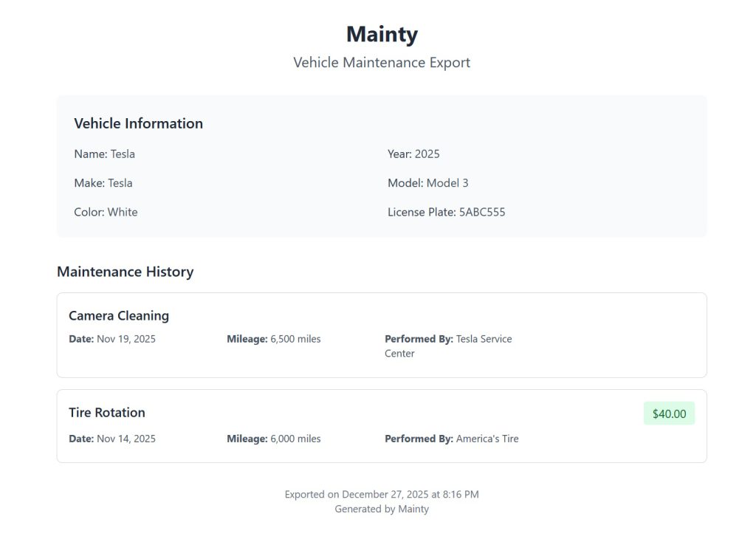This screenshot has width=756, height=556.
Task: Click the 6,000 miles mileage value
Action: coord(273,438)
